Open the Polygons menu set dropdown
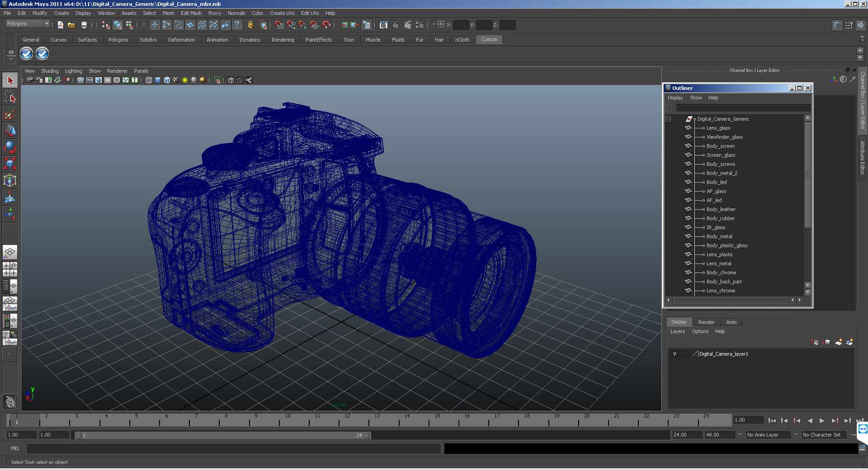The width and height of the screenshot is (868, 470). (28, 24)
